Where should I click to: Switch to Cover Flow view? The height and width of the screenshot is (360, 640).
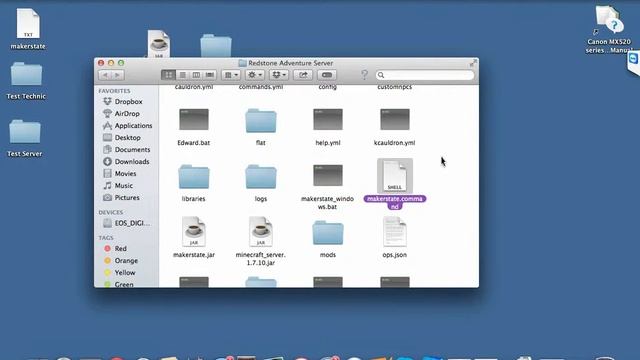210,75
